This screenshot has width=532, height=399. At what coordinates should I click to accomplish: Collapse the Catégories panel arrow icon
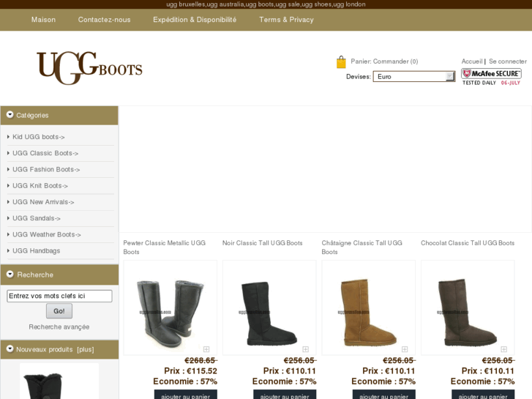click(x=10, y=115)
